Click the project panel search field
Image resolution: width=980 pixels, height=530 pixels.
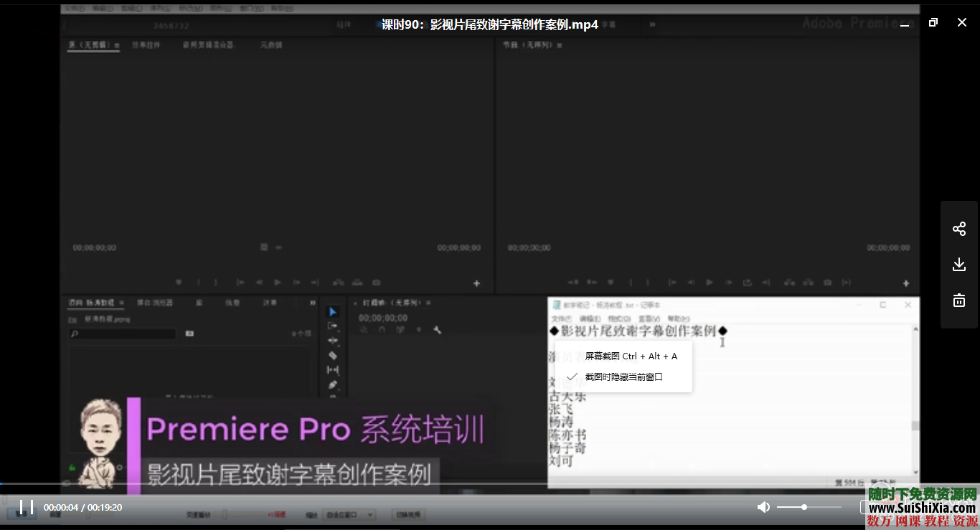click(122, 333)
